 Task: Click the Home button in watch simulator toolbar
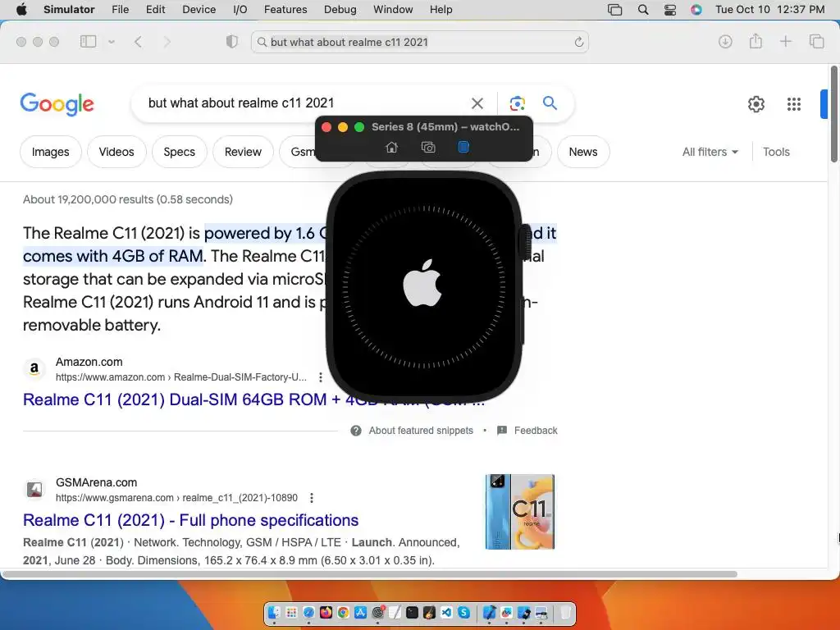pyautogui.click(x=391, y=147)
